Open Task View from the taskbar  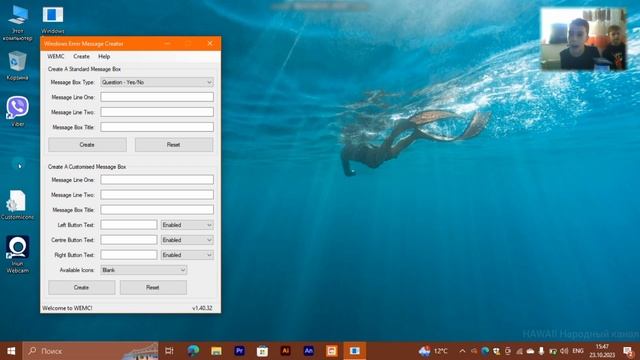169,351
